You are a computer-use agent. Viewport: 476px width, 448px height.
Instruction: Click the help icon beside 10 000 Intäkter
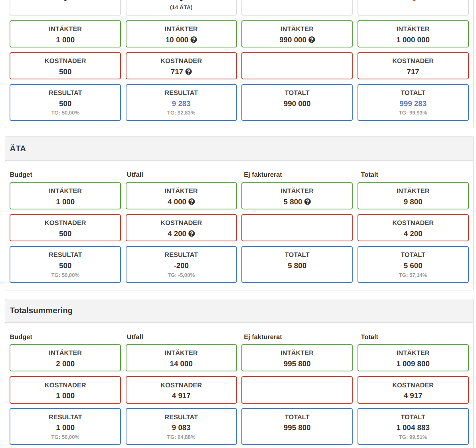pyautogui.click(x=194, y=40)
